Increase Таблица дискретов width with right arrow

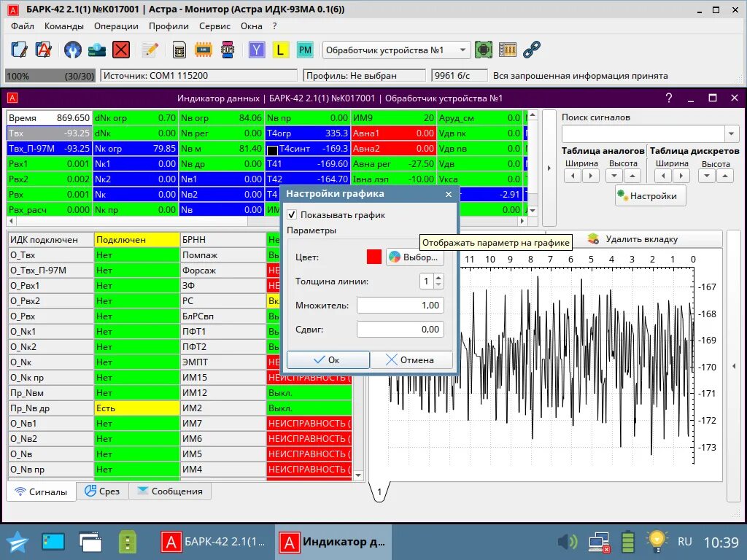point(681,176)
